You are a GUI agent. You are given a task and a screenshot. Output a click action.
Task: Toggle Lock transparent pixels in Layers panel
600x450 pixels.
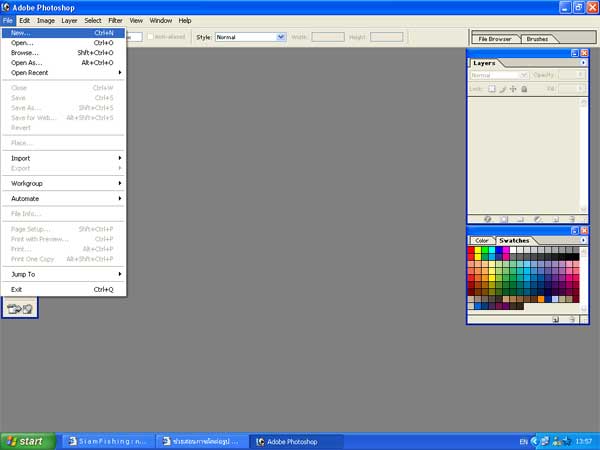pos(492,89)
